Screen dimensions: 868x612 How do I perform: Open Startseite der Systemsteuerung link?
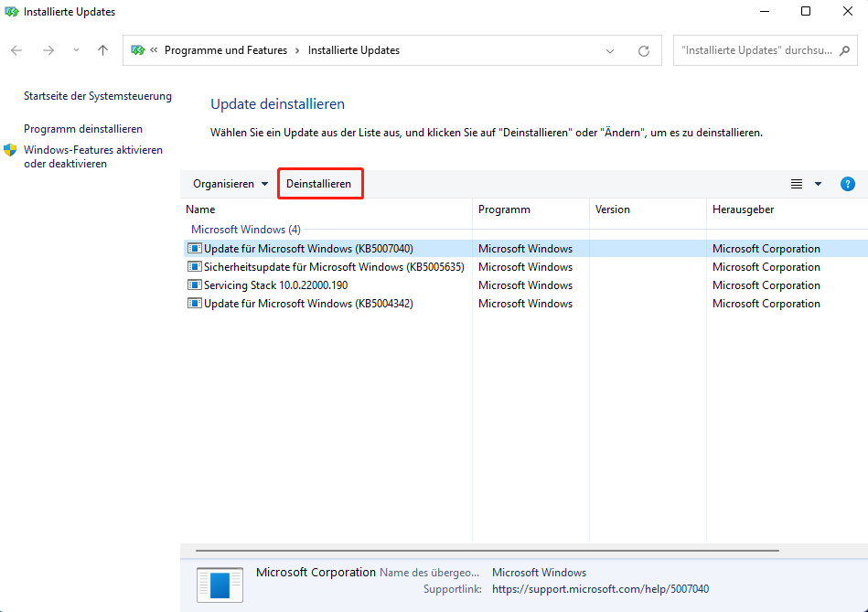[x=97, y=96]
